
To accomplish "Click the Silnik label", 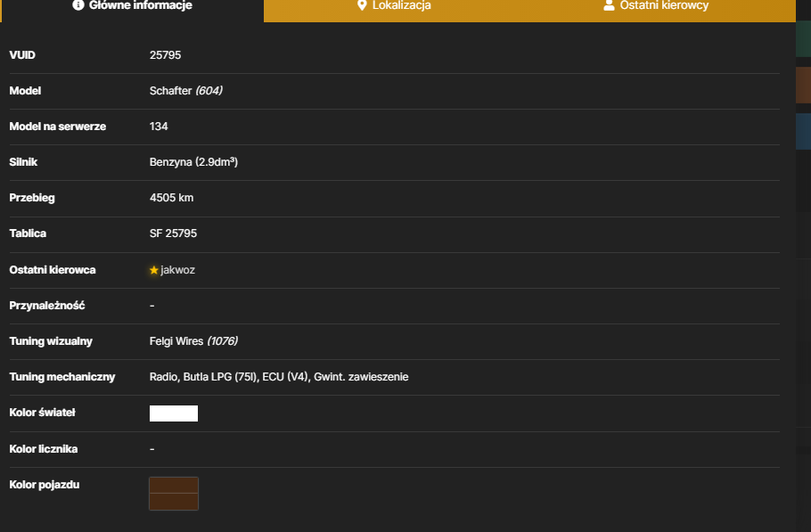I will (x=23, y=162).
